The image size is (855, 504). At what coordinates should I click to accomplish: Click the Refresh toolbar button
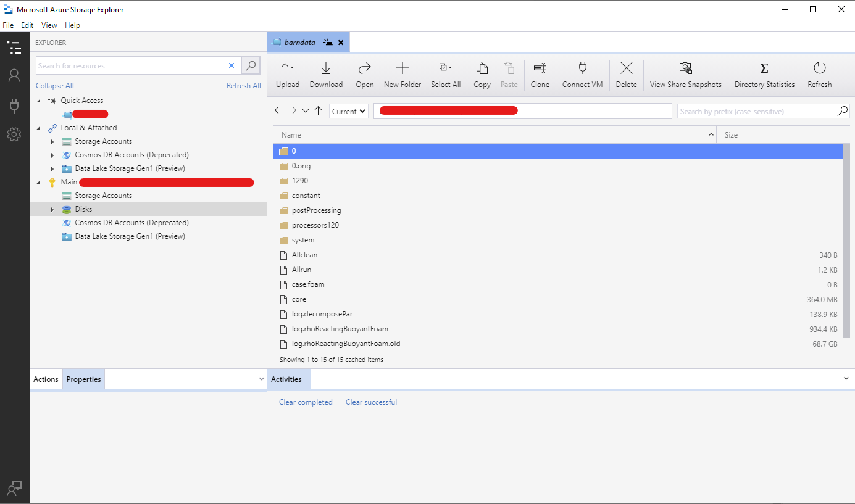tap(820, 75)
